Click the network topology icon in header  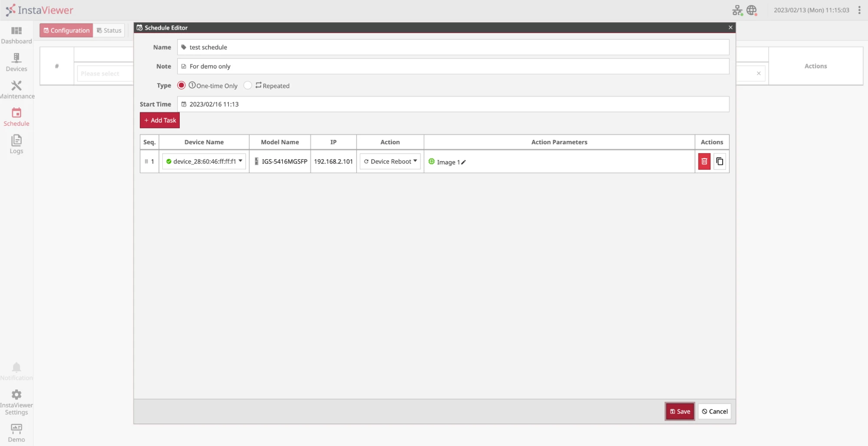[x=737, y=10]
